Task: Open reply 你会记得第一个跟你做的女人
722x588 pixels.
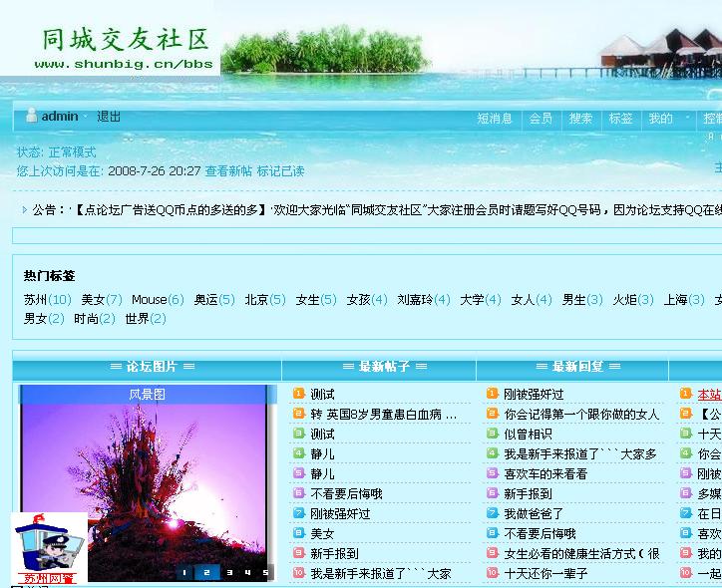Action: [x=581, y=414]
